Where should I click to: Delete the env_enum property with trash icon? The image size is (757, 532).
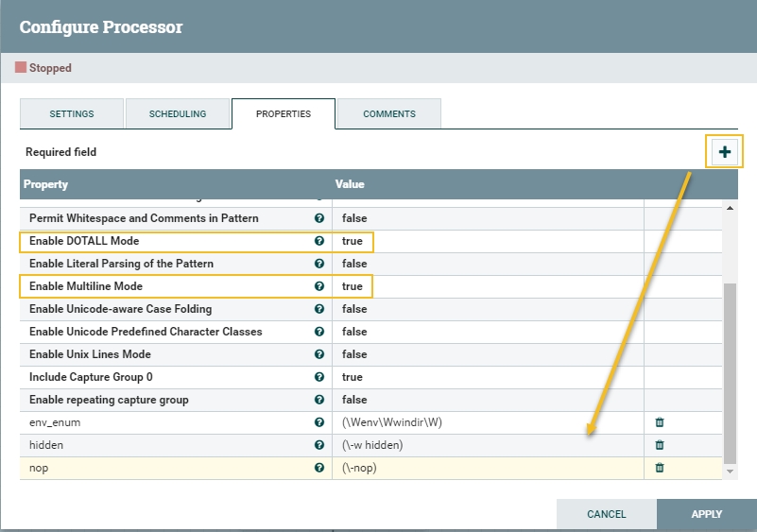[x=660, y=422]
